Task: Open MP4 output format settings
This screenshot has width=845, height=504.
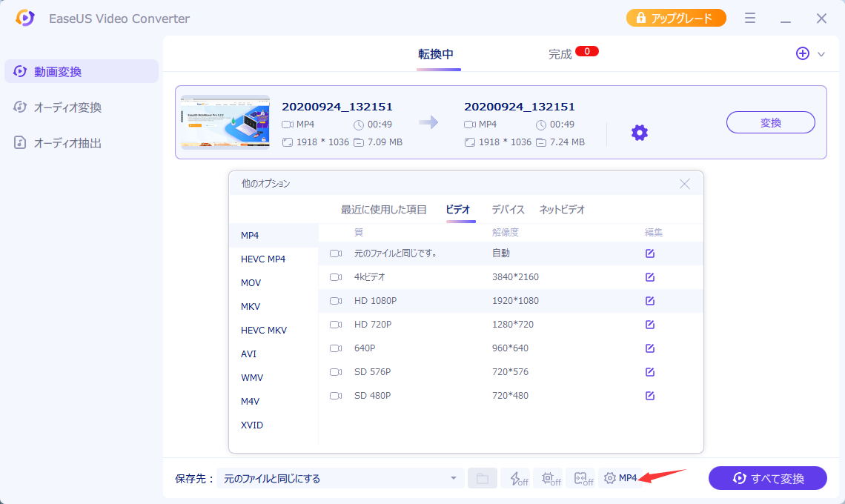Action: 620,478
